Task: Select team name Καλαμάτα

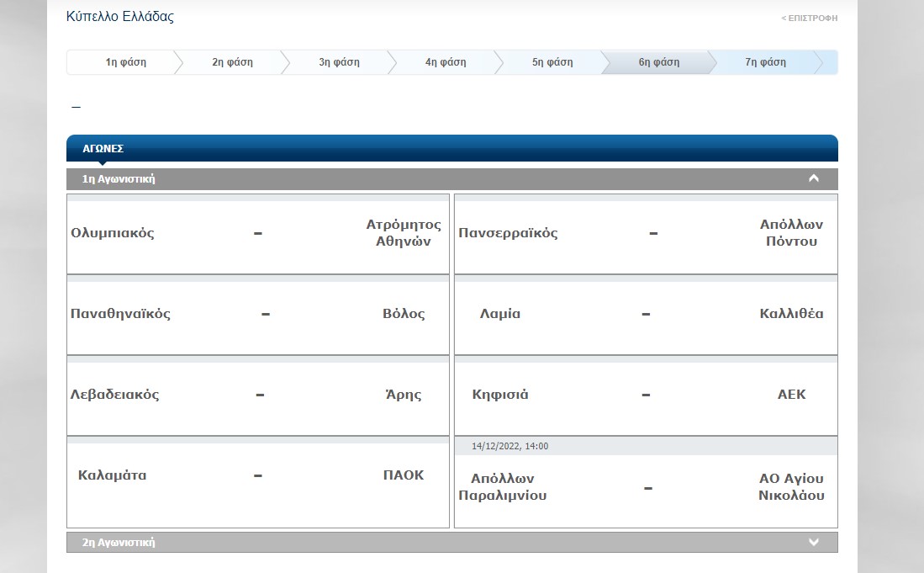Action: (112, 475)
